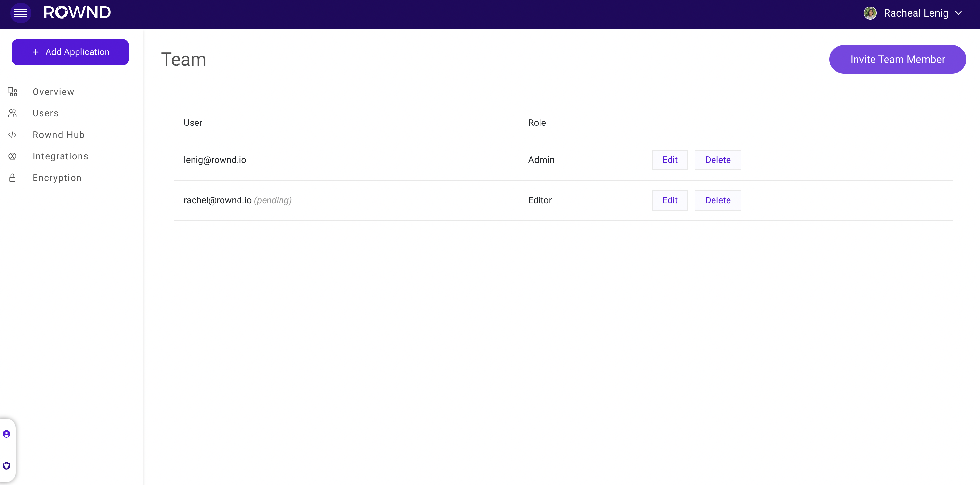Delete the pending rachel@rownd.io invite
This screenshot has width=980, height=485.
point(717,200)
